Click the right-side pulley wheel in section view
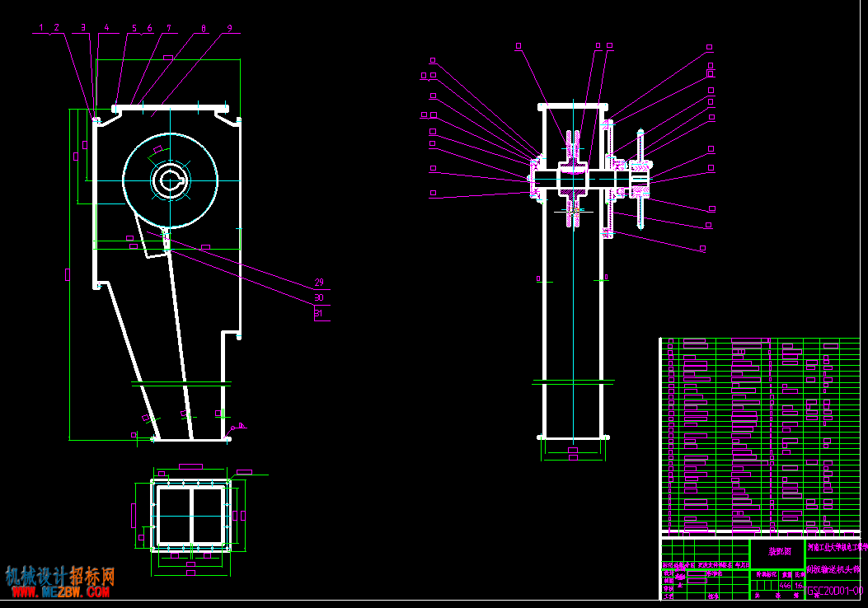The height and width of the screenshot is (608, 868). coord(640,179)
